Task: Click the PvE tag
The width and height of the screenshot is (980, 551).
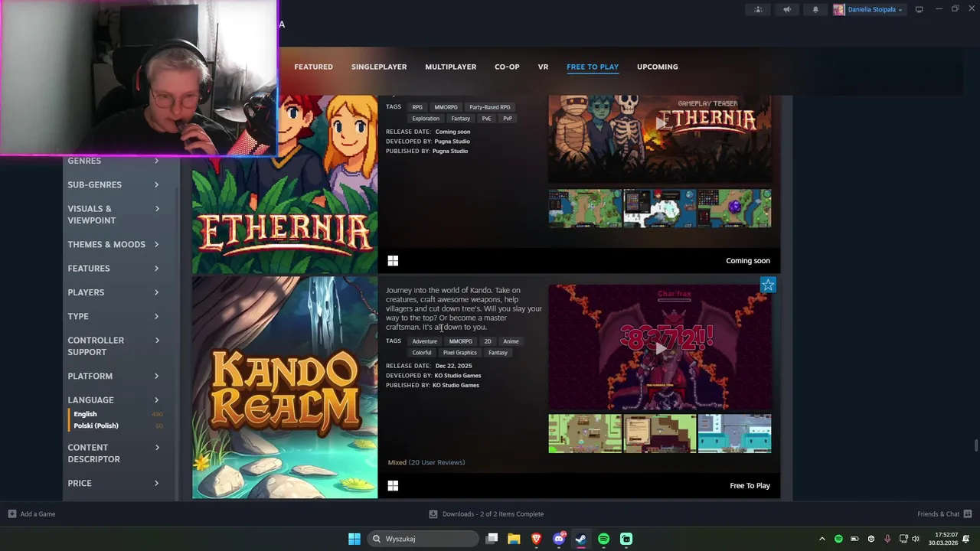Action: [486, 119]
